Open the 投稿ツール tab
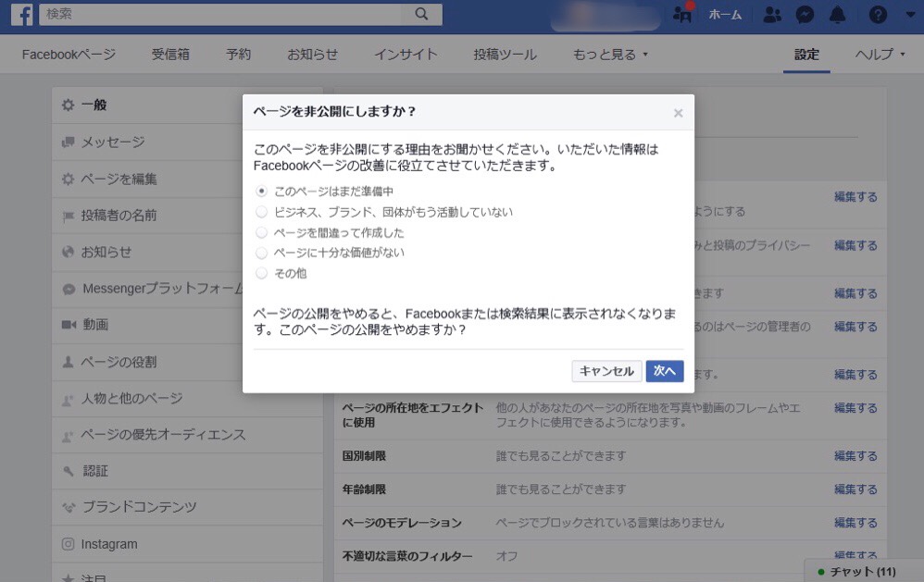This screenshot has height=582, width=924. coord(504,55)
